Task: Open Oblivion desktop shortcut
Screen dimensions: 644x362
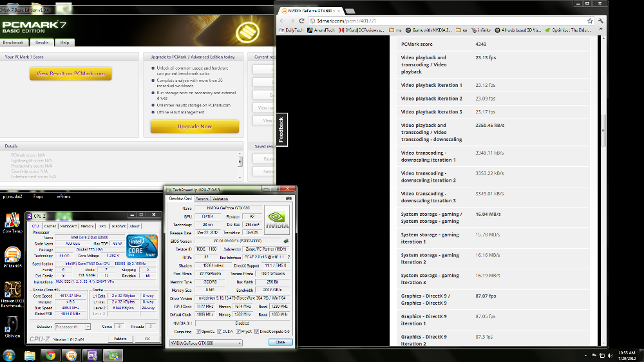Action: [x=12, y=327]
